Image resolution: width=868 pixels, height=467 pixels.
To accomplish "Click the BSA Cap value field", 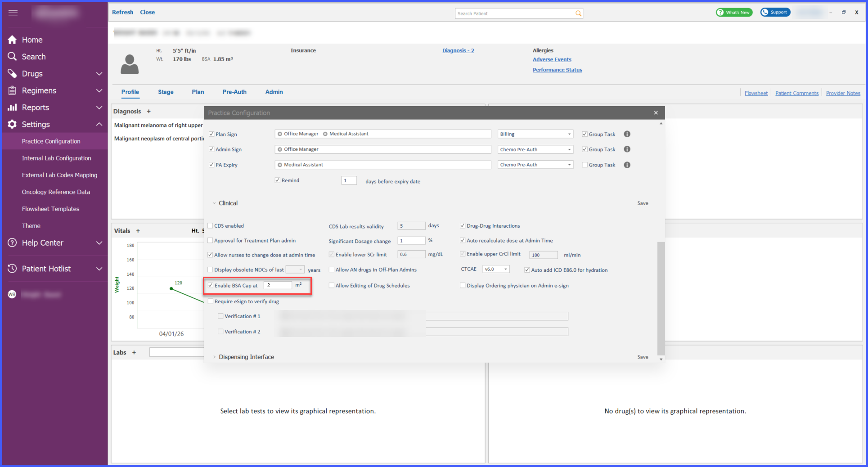I will click(x=278, y=285).
